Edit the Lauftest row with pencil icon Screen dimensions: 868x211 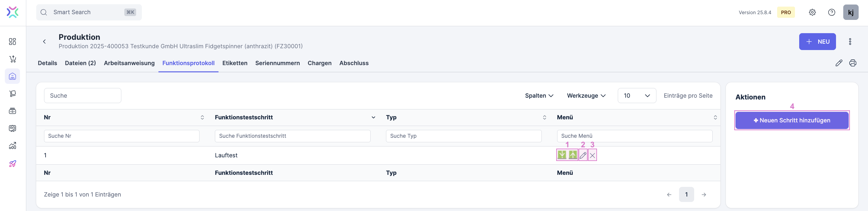[x=583, y=155]
